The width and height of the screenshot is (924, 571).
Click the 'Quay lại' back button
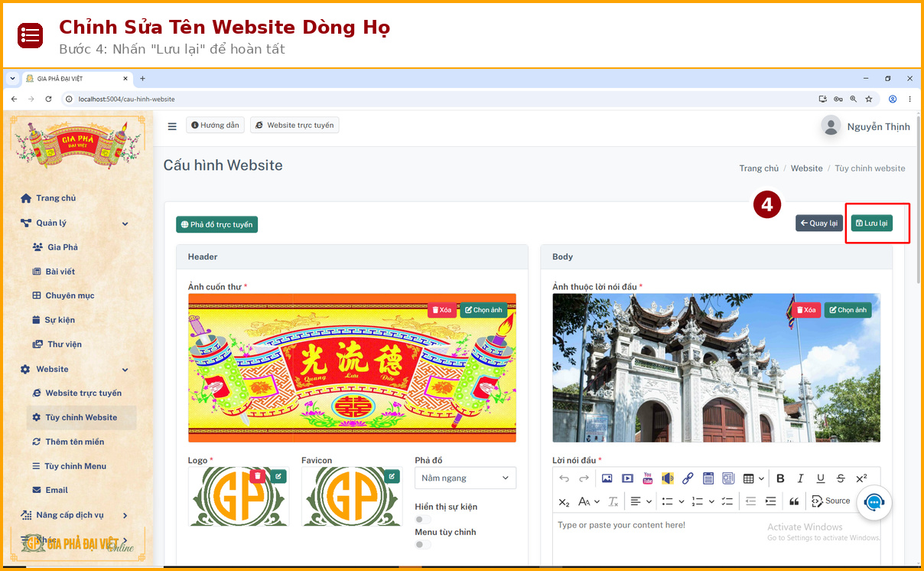(x=819, y=224)
